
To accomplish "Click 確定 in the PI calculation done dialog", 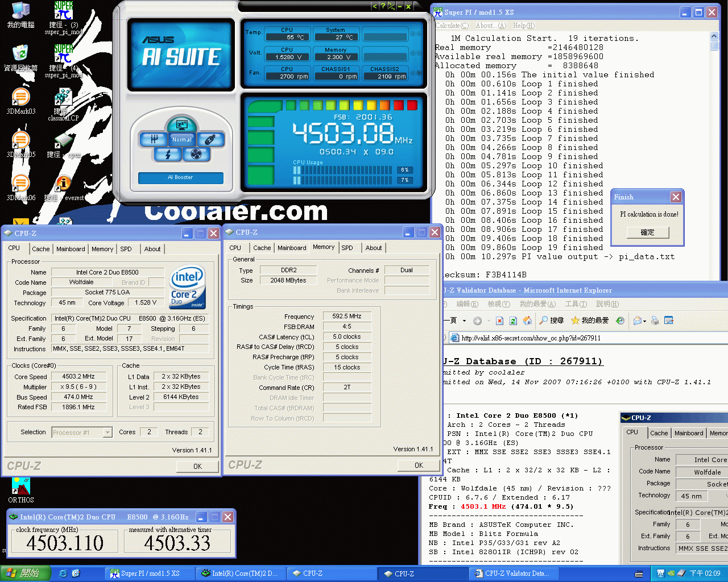I will pyautogui.click(x=647, y=232).
